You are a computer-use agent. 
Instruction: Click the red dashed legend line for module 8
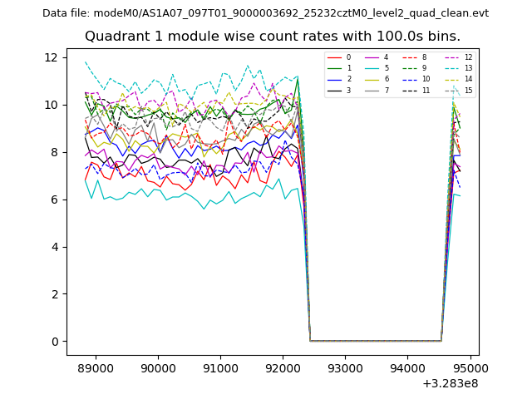[x=411, y=57]
